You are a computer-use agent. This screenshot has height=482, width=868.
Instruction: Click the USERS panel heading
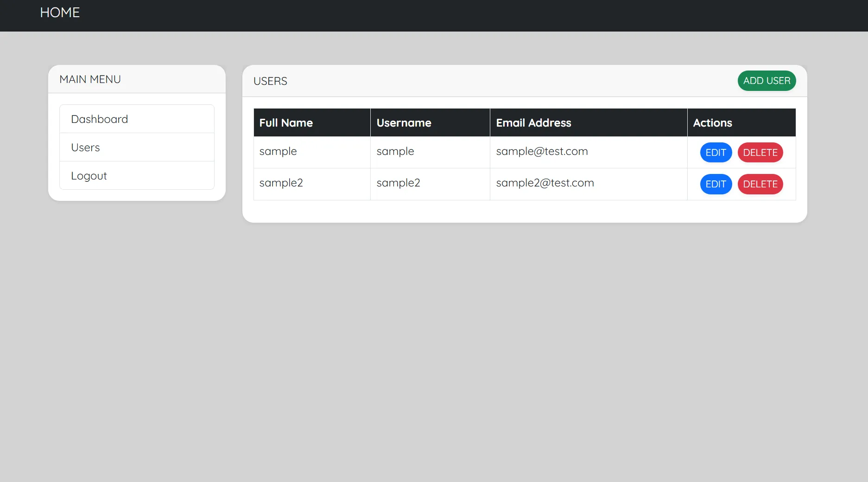pos(270,81)
